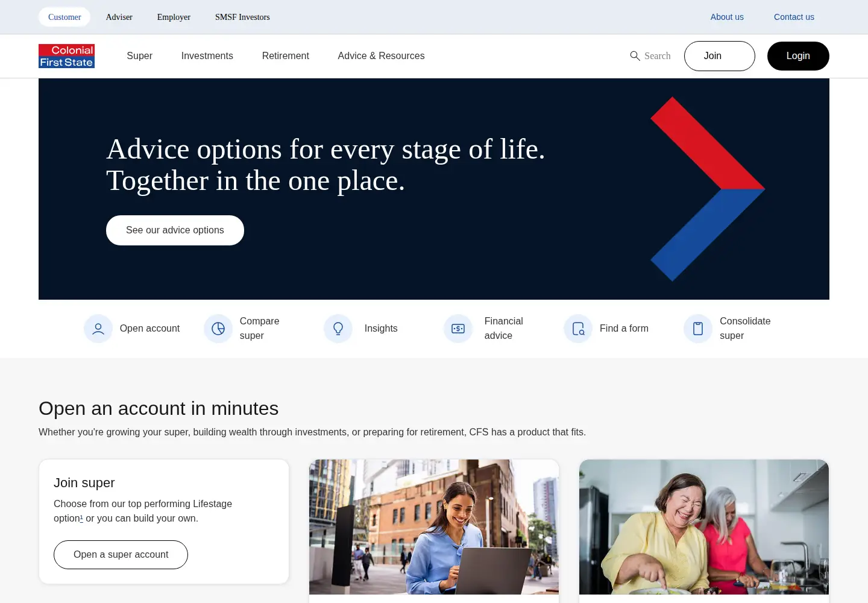Click the Join button
This screenshot has height=603, width=868.
coord(719,56)
